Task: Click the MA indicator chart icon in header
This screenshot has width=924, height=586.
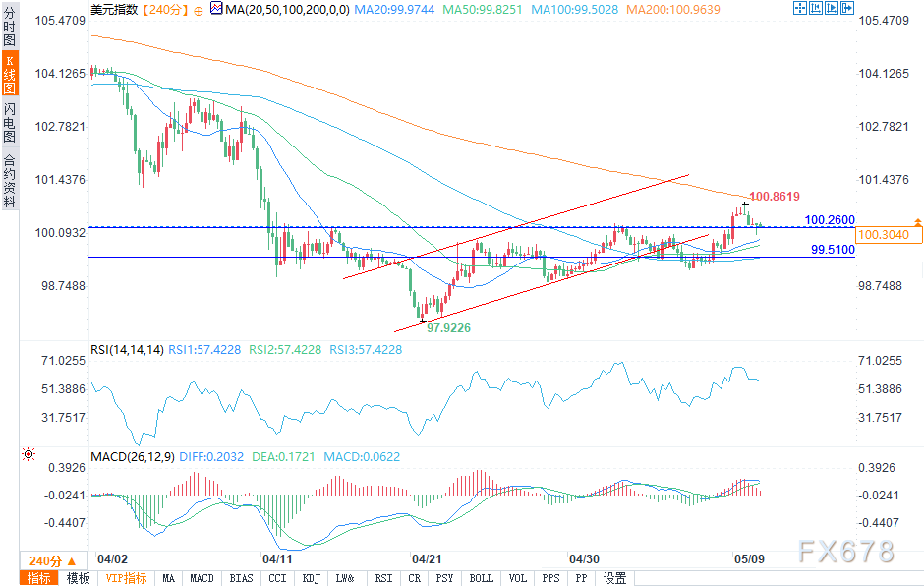Action: (213, 9)
